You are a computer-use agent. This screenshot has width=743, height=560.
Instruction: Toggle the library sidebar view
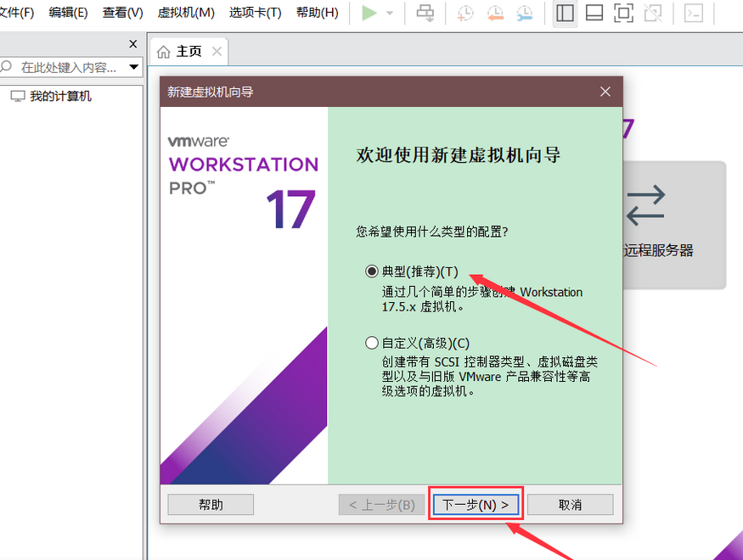(x=565, y=14)
